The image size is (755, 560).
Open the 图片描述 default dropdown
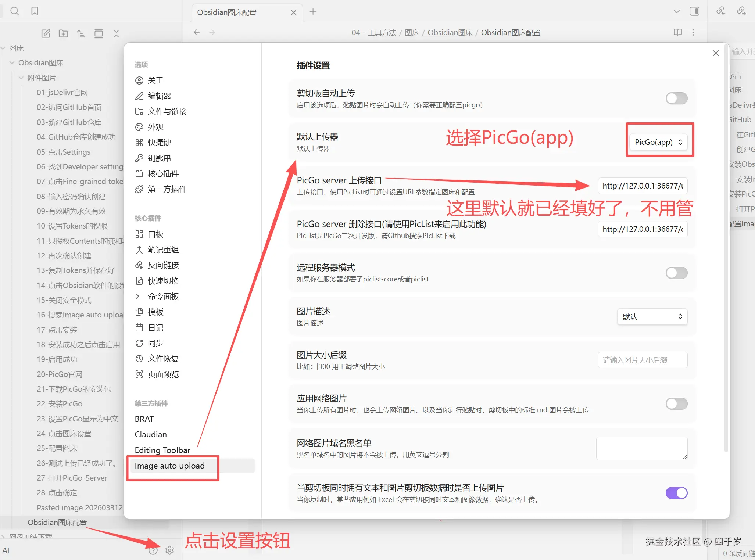(652, 316)
